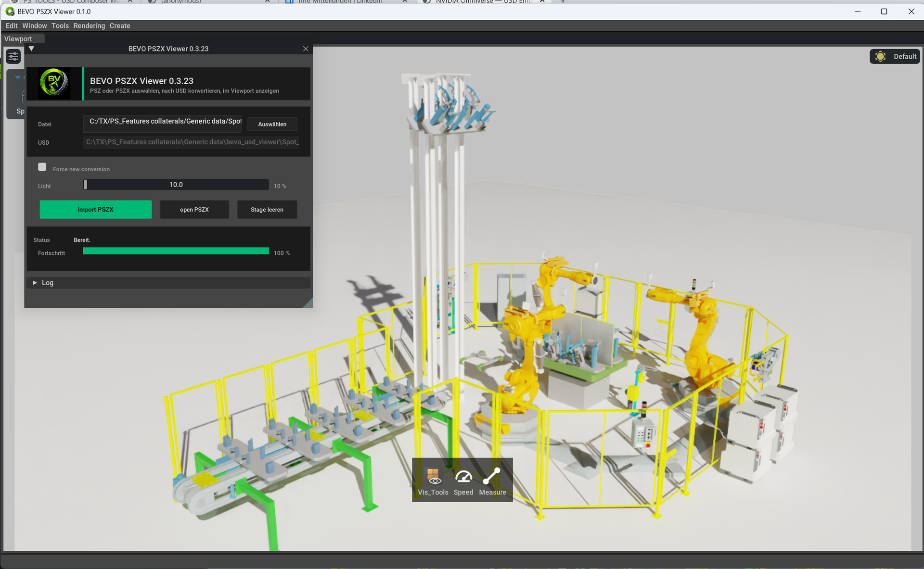
Task: Click the '100 %' progress value
Action: pos(282,253)
